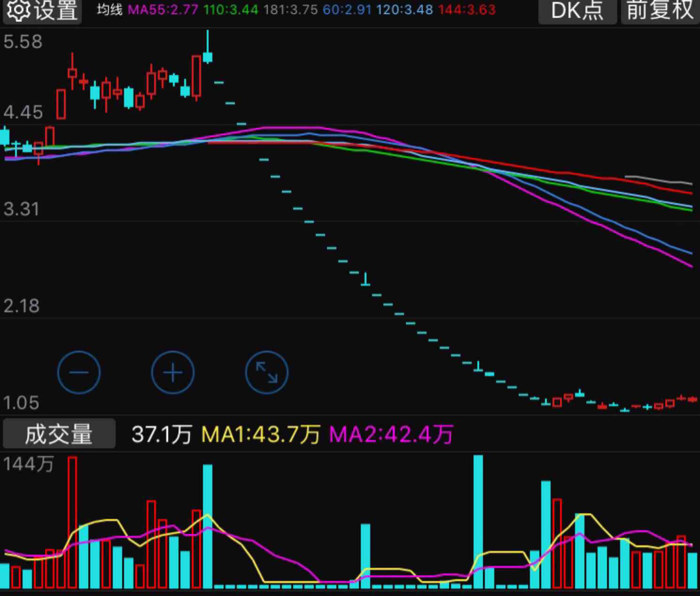Click the 1.05 price axis label
Viewport: 700px width, 596px height.
(x=21, y=402)
